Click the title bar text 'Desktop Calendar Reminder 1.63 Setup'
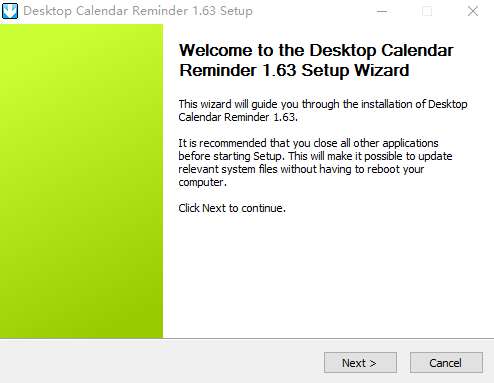 138,11
